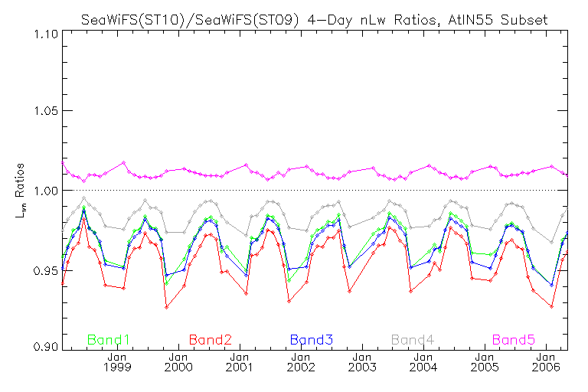Click the '4-Day nLw Ratios' text in the title

pos(374,20)
